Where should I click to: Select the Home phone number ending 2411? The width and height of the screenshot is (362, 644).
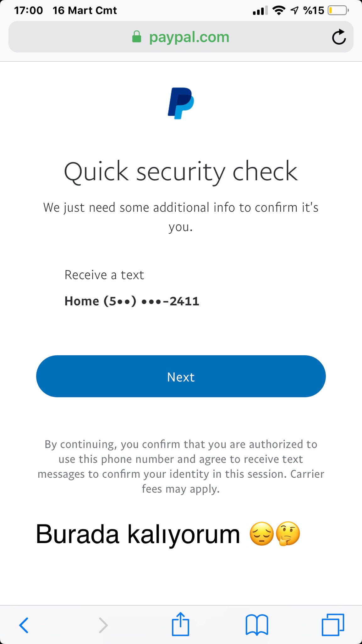pyautogui.click(x=132, y=301)
